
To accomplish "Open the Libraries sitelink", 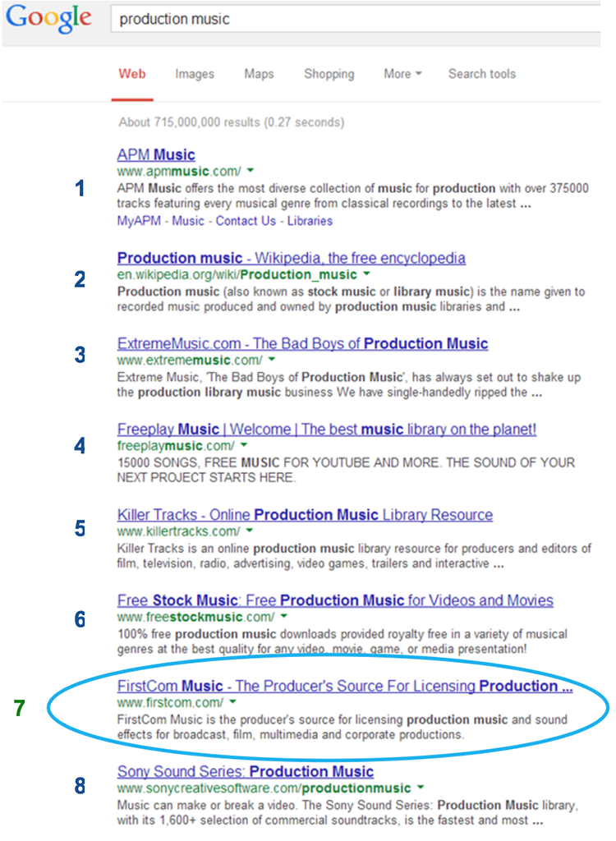I will pos(310,221).
